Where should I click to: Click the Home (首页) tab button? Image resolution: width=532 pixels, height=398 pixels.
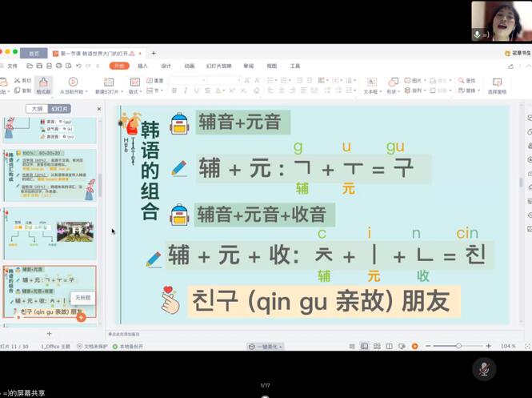(34, 54)
